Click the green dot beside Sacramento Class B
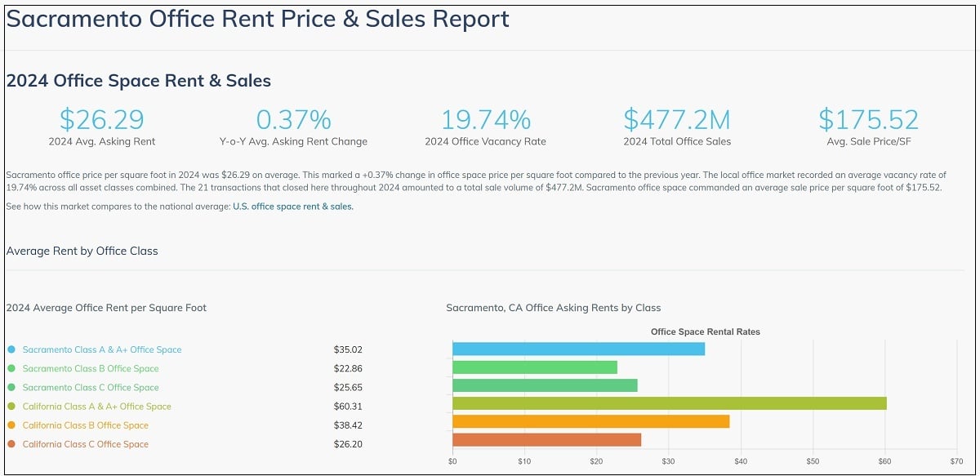Screen dimensions: 980x476 (x=11, y=368)
